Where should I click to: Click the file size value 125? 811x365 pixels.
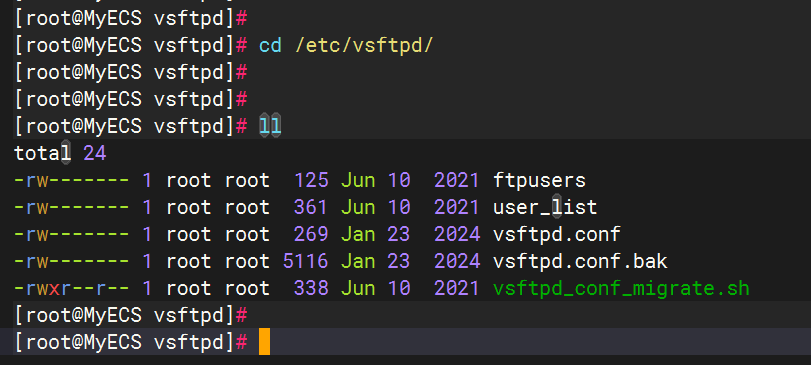pyautogui.click(x=311, y=180)
